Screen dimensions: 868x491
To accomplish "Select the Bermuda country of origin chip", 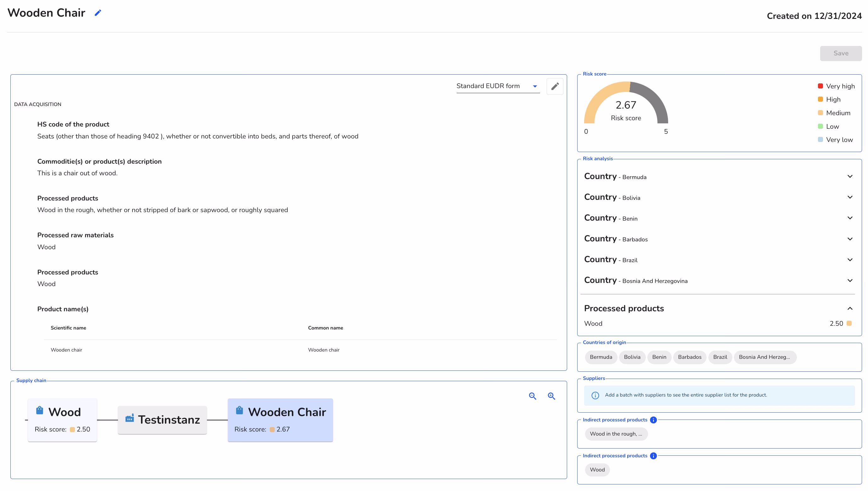I will (601, 357).
